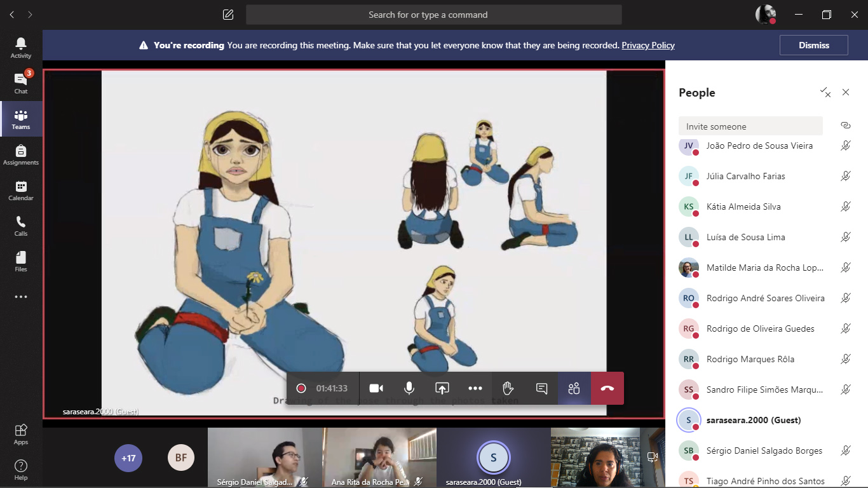Open the Teams section
Viewport: 868px width, 488px height.
(21, 119)
